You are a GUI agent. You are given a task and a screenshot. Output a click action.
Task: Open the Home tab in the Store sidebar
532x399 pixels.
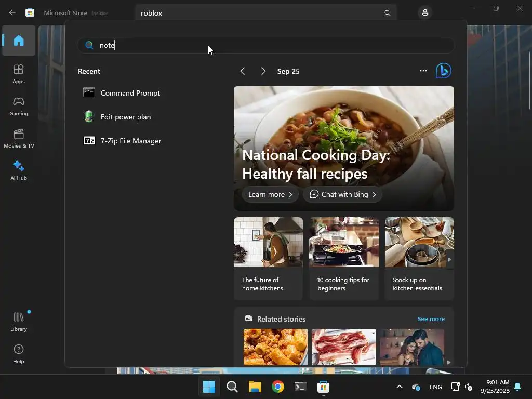point(19,41)
